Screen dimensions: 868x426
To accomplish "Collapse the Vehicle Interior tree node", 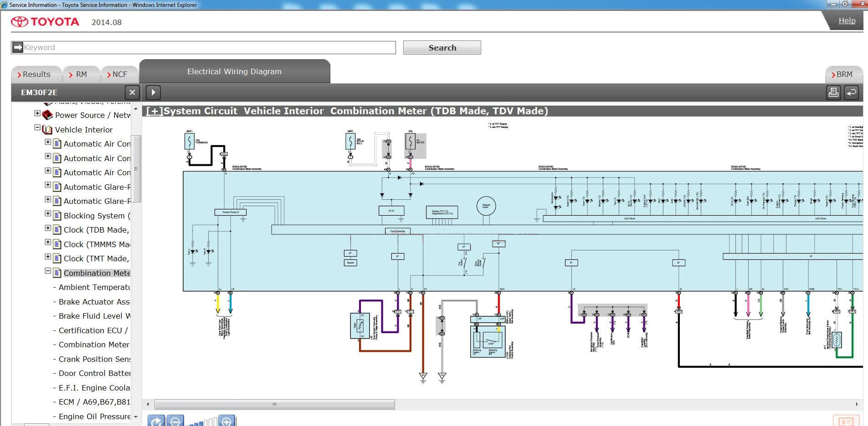I will 37,128.
